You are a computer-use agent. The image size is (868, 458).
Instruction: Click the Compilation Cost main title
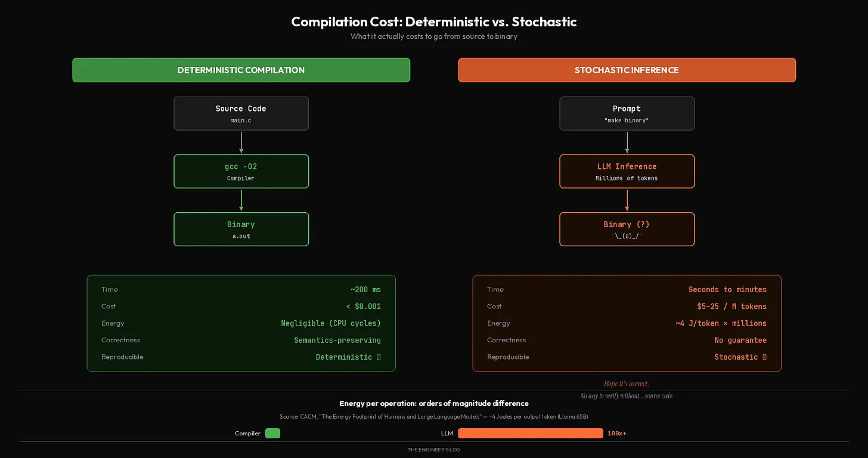click(433, 22)
